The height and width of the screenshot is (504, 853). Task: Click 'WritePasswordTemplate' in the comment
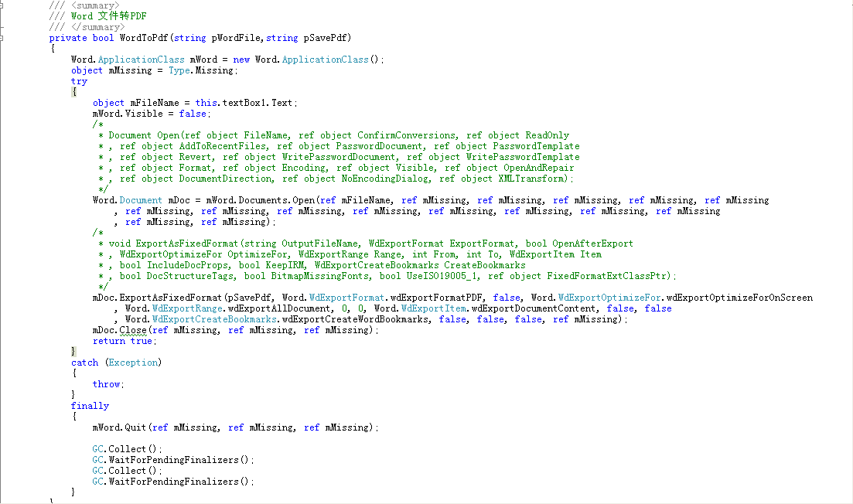tap(523, 157)
